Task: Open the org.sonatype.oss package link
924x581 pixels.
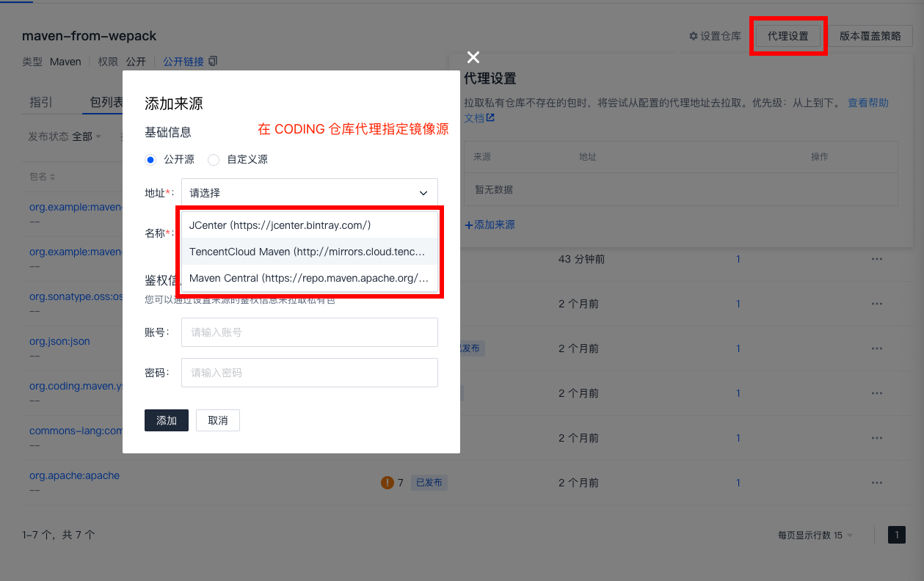Action: tap(76, 296)
